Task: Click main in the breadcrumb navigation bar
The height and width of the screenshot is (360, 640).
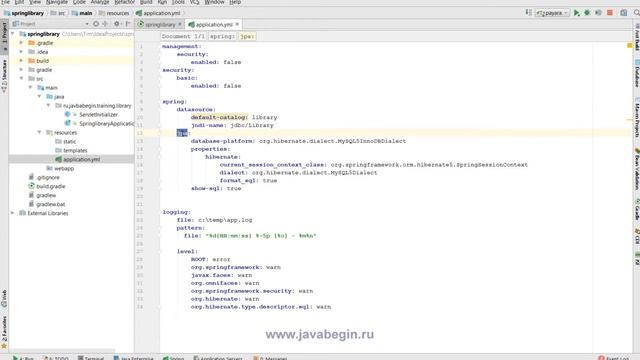Action: [82, 13]
